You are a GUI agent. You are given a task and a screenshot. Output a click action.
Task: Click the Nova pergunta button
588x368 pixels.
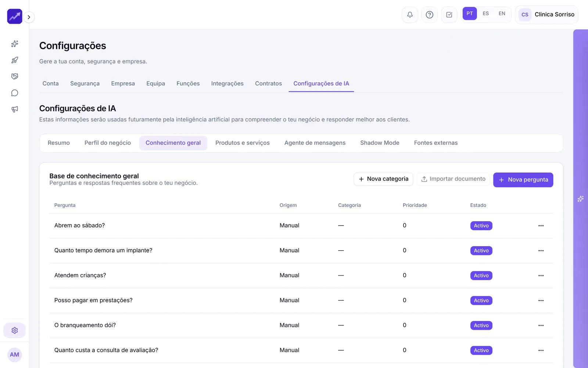[x=523, y=180]
